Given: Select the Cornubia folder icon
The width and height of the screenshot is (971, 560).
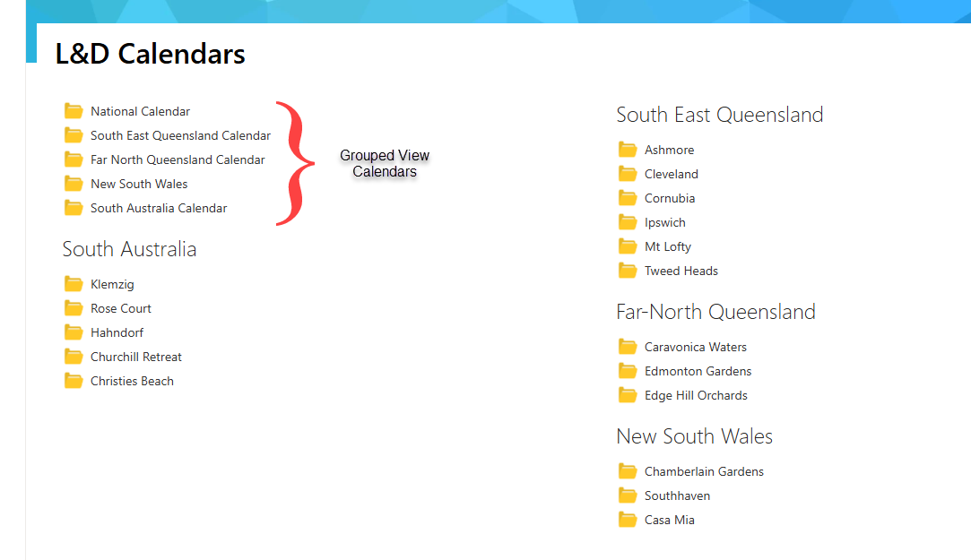Looking at the screenshot, I should (628, 198).
